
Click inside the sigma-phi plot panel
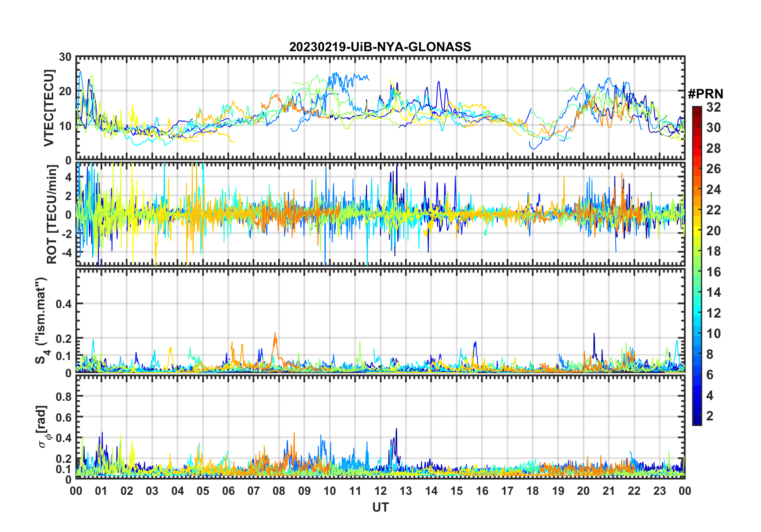point(380,427)
